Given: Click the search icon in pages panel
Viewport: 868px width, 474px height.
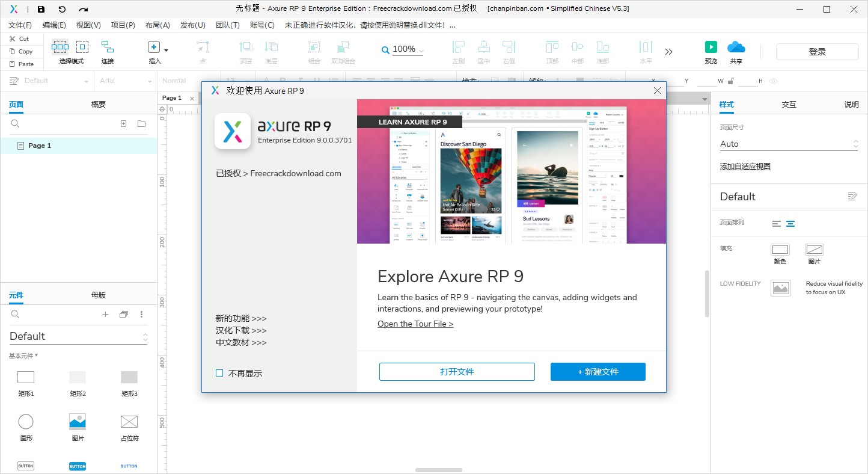Looking at the screenshot, I should click(x=16, y=124).
